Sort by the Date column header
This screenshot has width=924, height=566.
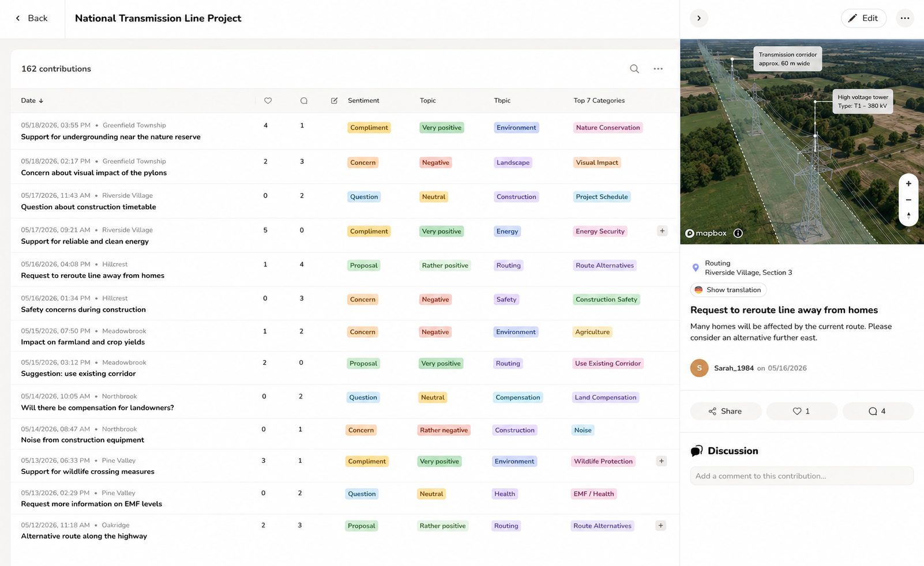point(32,100)
